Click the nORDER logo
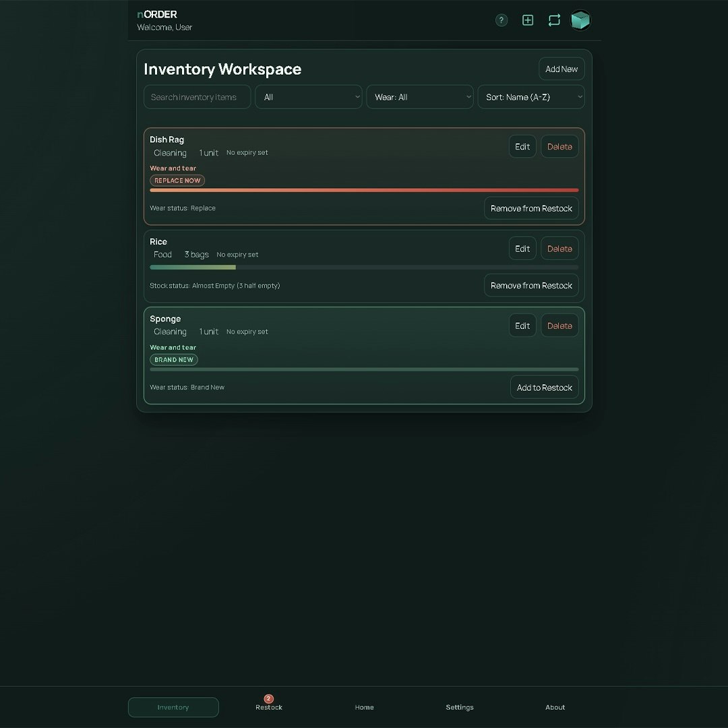Image resolution: width=728 pixels, height=728 pixels. pos(157,14)
